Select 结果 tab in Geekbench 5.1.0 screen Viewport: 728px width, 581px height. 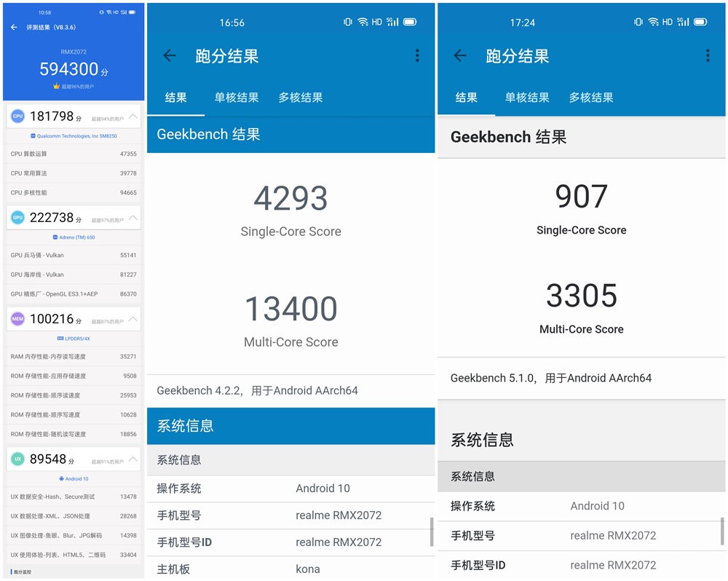[466, 98]
